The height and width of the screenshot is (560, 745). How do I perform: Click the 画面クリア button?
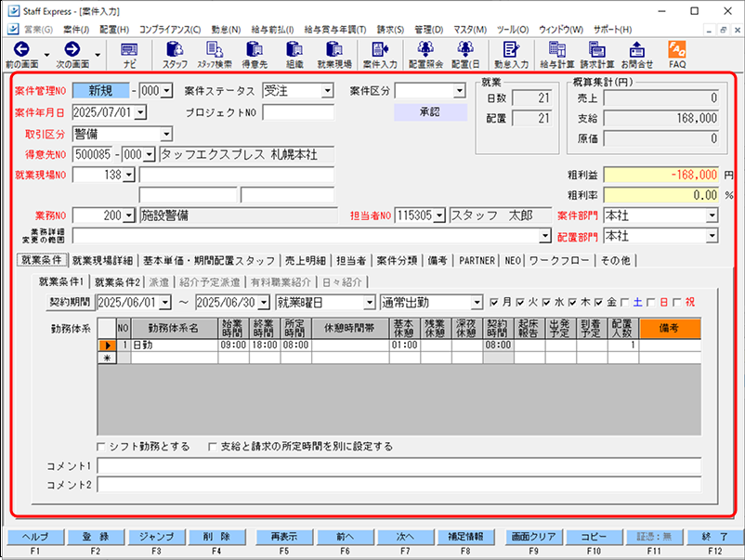click(x=535, y=538)
